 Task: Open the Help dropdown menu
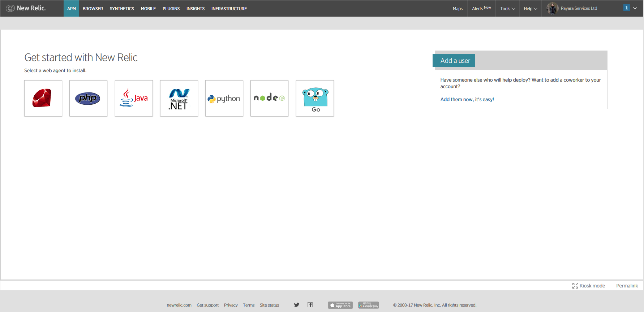click(530, 9)
